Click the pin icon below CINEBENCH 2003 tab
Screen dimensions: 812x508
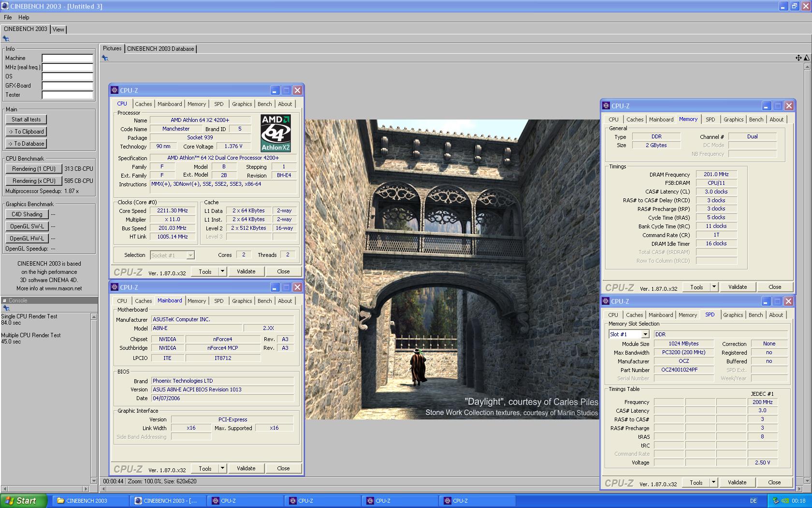pos(6,39)
